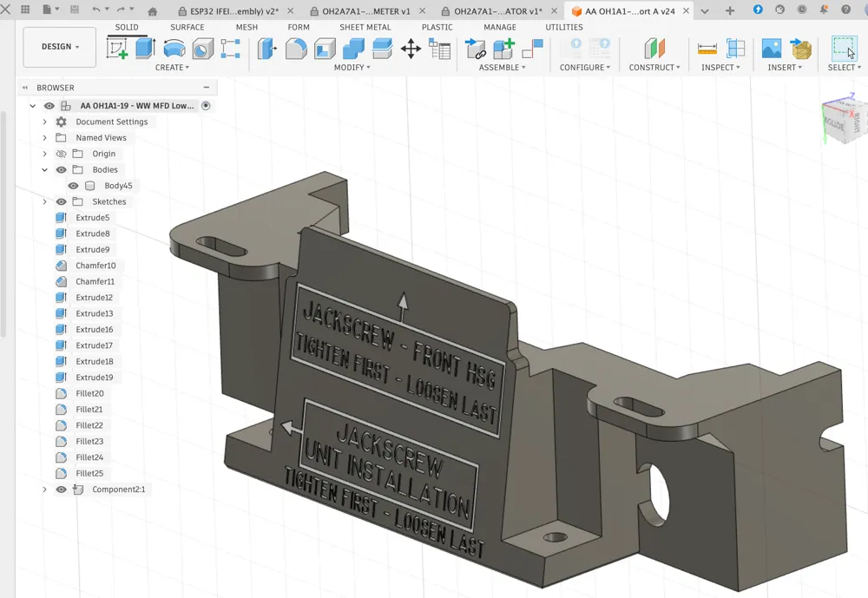Select the Rectangular Pattern tool in Create
Viewport: 868px width, 598px height.
click(x=230, y=49)
